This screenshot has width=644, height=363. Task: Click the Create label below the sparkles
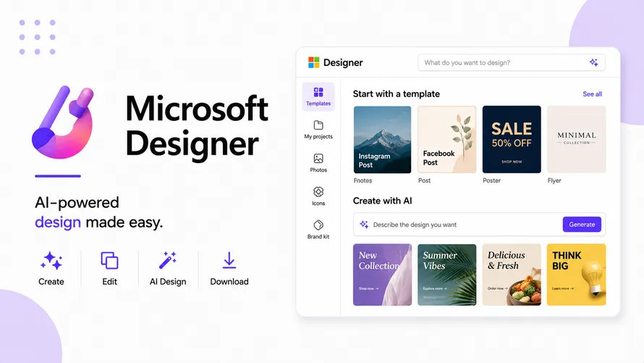coord(51,282)
